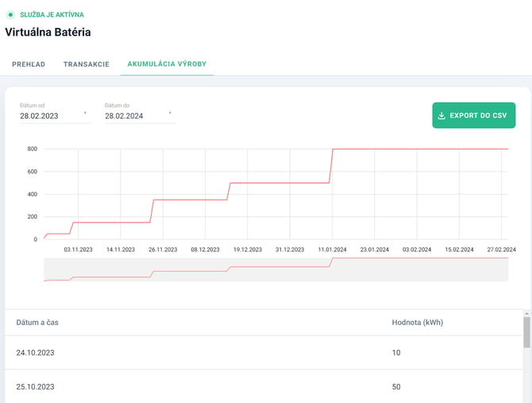Click the chart range navigator strip
Image resolution: width=532 pixels, height=403 pixels.
276,269
